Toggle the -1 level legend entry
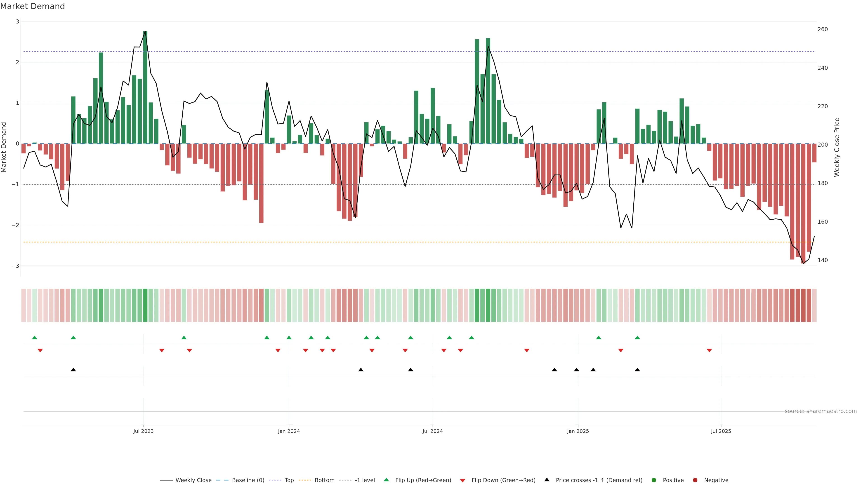This screenshot has width=868, height=488. point(365,480)
